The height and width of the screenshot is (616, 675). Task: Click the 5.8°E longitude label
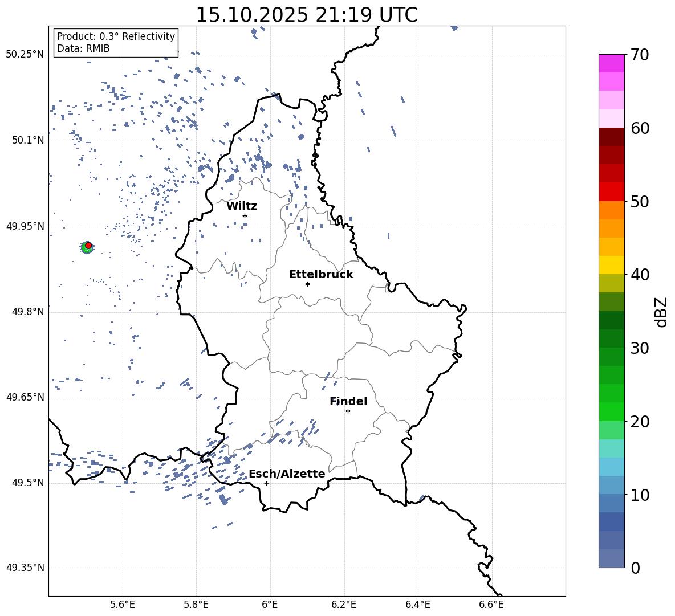tap(196, 605)
